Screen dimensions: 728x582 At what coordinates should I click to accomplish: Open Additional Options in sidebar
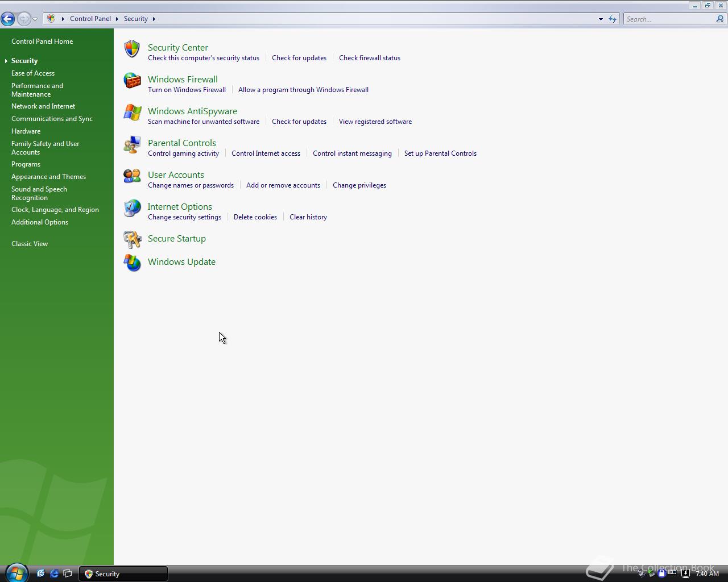tap(40, 222)
